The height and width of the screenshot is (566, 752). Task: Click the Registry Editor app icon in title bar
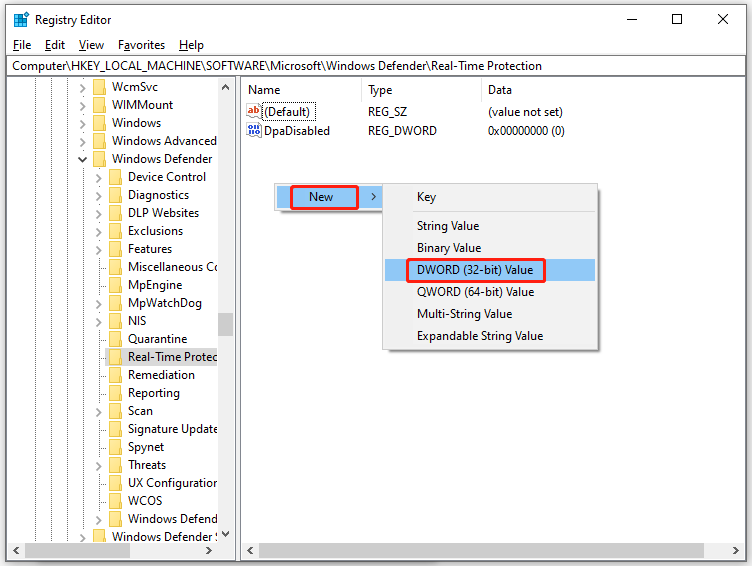[21, 20]
